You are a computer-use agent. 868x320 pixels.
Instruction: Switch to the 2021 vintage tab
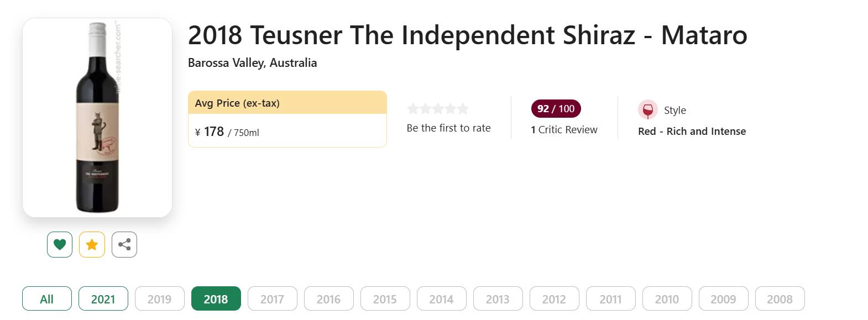[103, 299]
